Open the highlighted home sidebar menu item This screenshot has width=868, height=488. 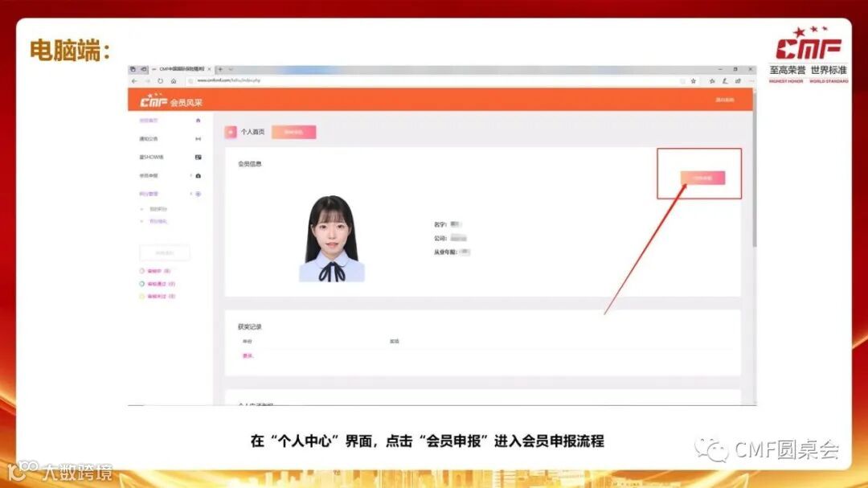149,121
